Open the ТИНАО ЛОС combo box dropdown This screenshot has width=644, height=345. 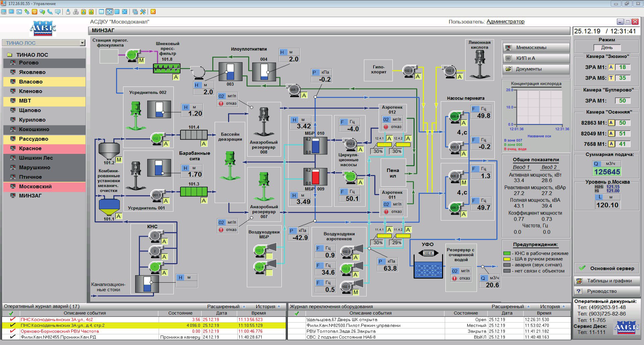coord(83,43)
